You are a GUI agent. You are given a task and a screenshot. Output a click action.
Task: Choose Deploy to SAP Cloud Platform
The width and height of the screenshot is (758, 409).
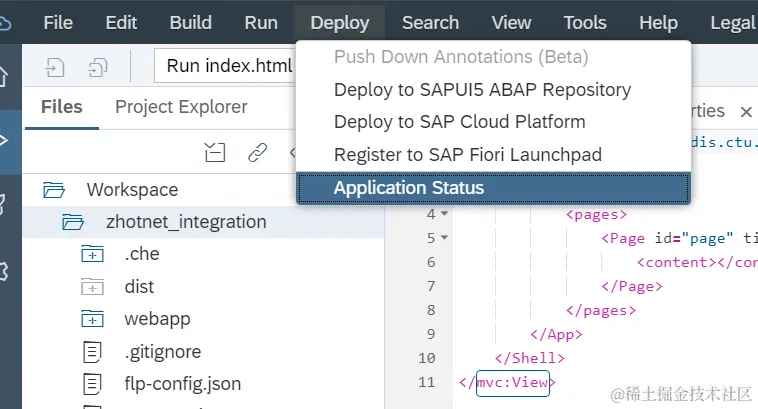click(459, 122)
